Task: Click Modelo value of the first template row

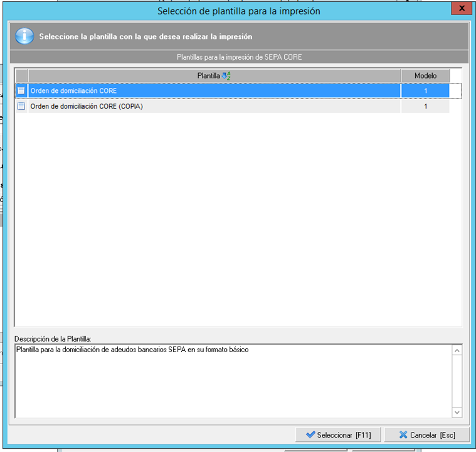Action: click(425, 91)
